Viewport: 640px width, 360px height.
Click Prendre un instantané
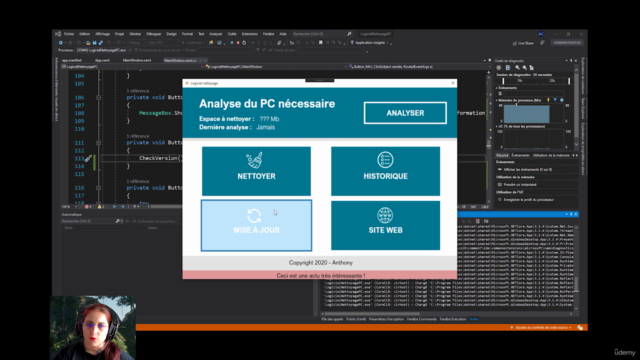(x=520, y=184)
